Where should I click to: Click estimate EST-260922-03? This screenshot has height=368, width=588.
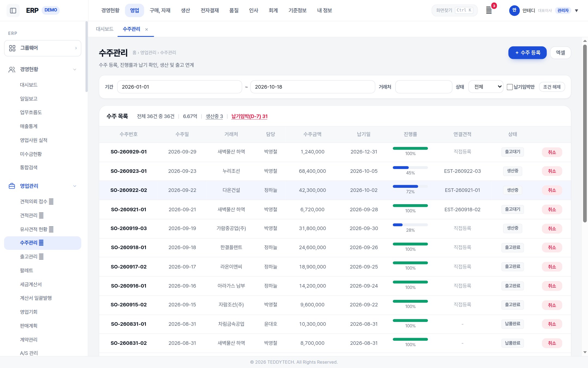tap(462, 171)
